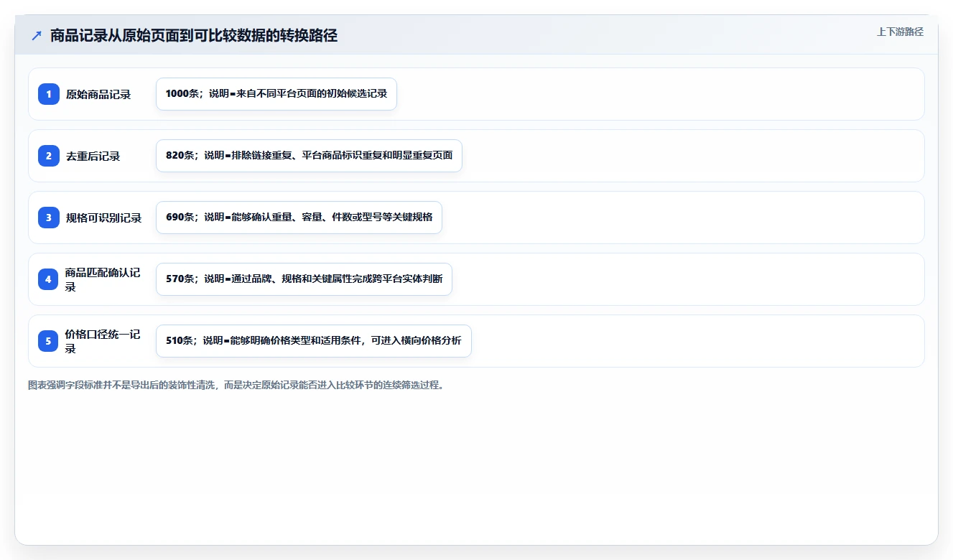Open the 510条 description chip

pos(314,341)
